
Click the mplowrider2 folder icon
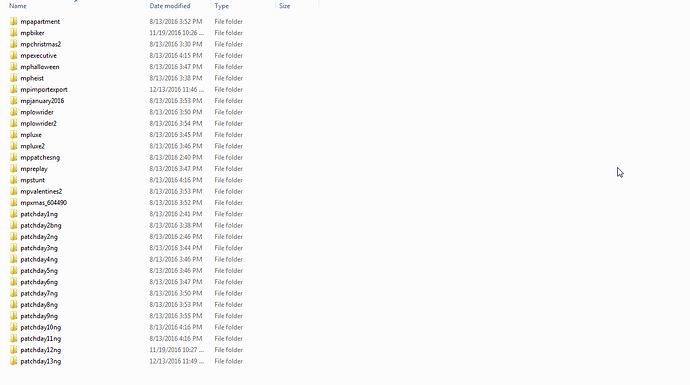point(14,123)
